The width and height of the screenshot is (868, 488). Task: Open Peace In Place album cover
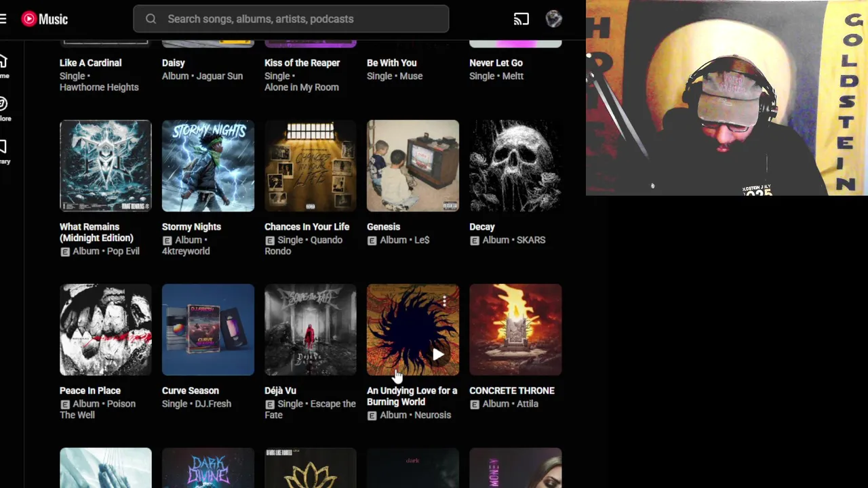click(x=106, y=329)
